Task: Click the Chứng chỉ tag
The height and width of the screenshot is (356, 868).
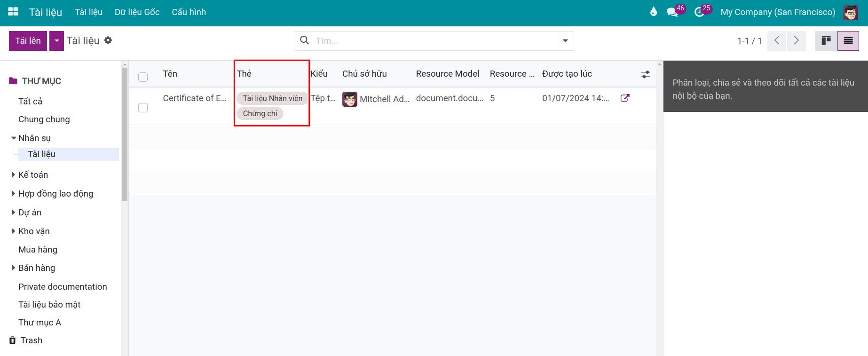Action: click(x=260, y=113)
